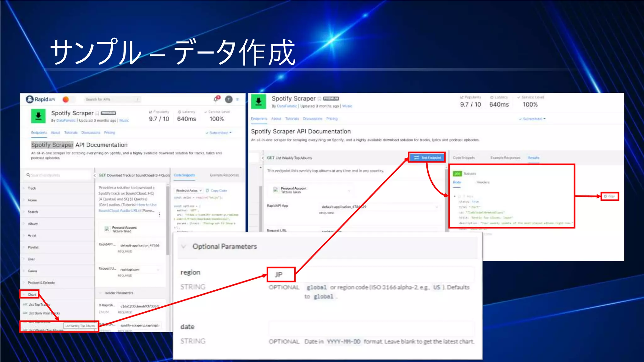Screen dimensions: 644x362
Task: Click the three-dot menu in endpoint description
Action: 159,214
